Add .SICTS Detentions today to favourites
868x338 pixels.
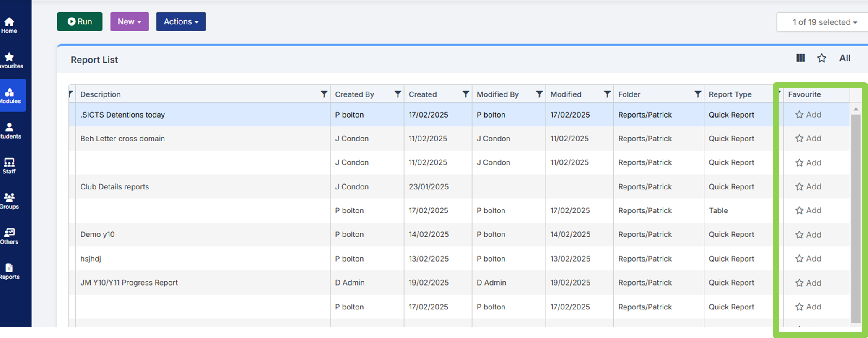(808, 115)
